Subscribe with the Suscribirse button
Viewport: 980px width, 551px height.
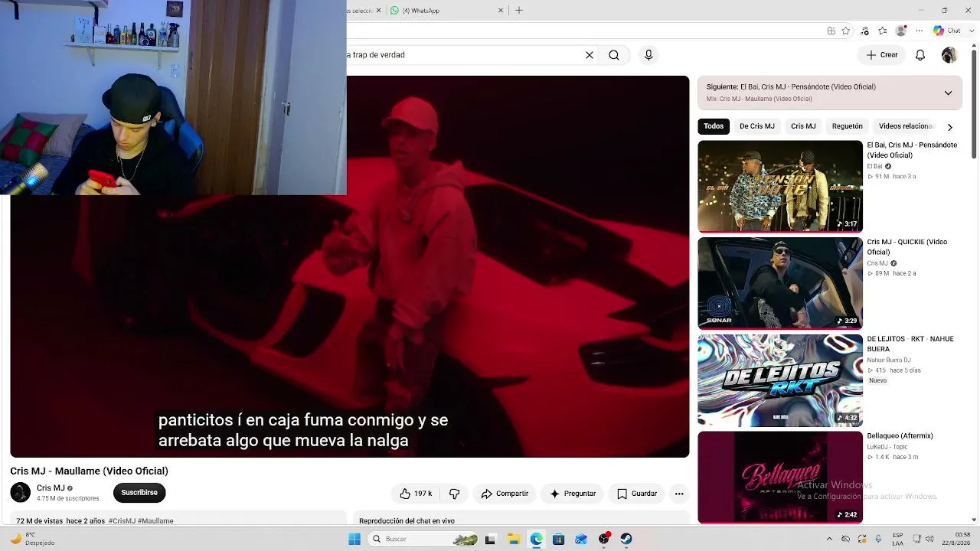(x=139, y=493)
